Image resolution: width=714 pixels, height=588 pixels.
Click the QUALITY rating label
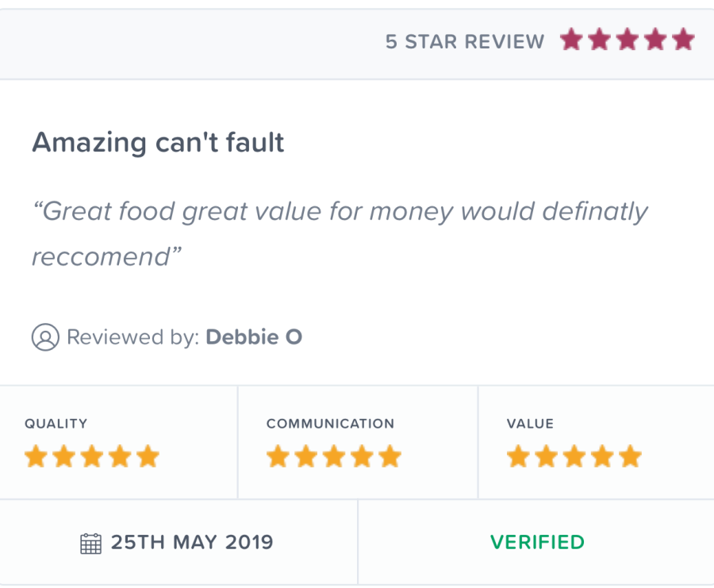[56, 424]
